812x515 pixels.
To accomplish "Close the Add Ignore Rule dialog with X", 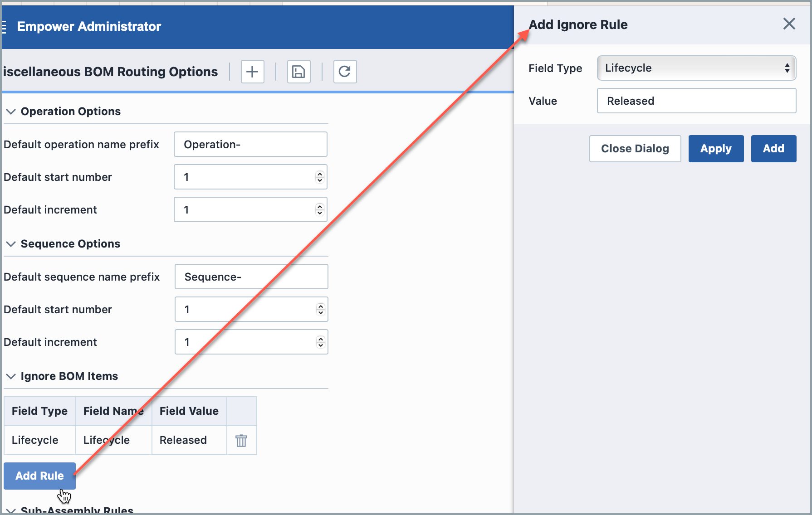I will pos(789,24).
